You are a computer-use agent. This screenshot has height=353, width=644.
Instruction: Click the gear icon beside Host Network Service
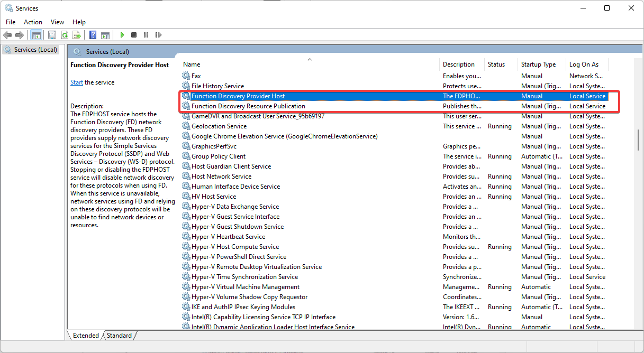click(186, 176)
